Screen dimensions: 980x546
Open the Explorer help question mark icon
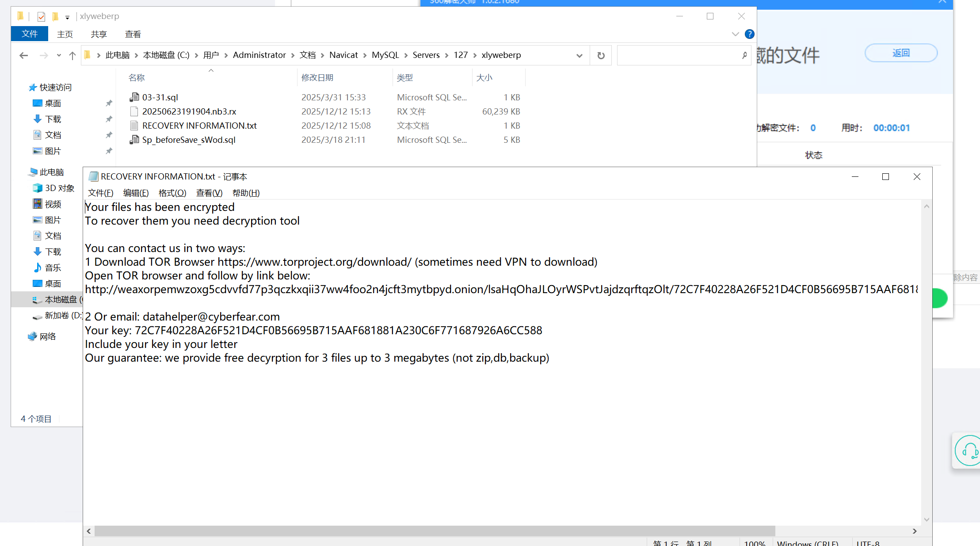[x=749, y=34]
